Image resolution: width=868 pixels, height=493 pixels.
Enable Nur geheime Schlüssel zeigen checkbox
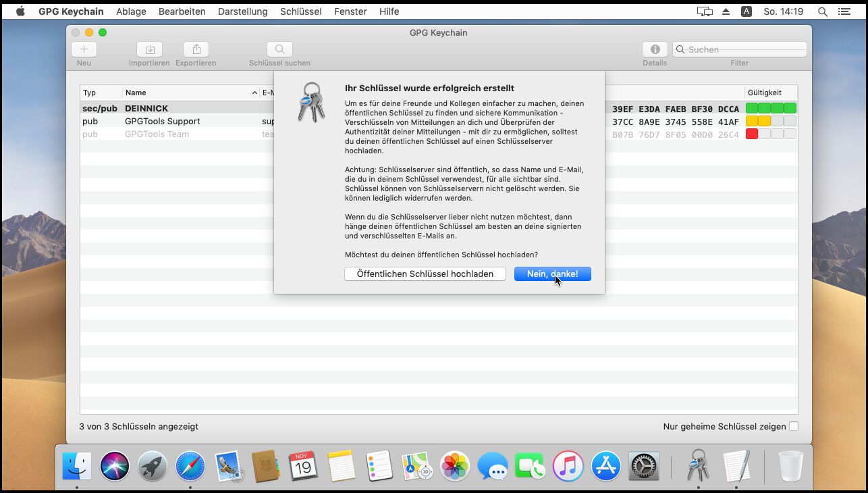point(794,426)
